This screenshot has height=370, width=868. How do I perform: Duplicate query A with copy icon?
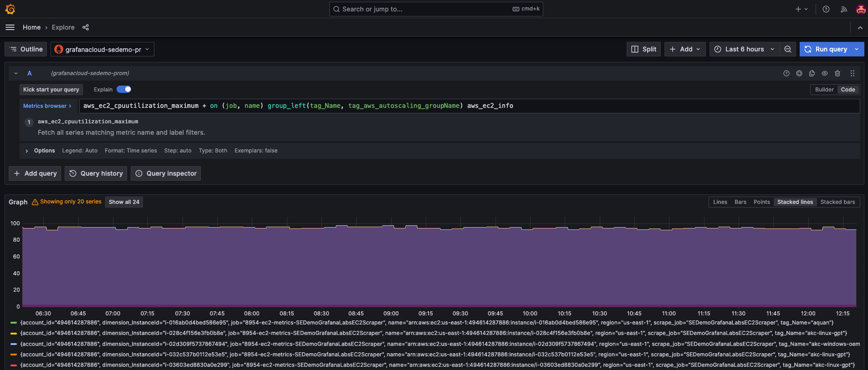click(x=812, y=73)
